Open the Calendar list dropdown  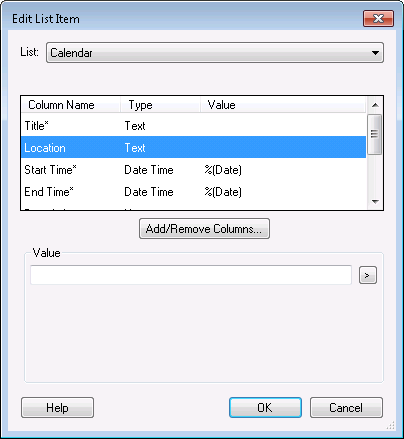click(215, 53)
